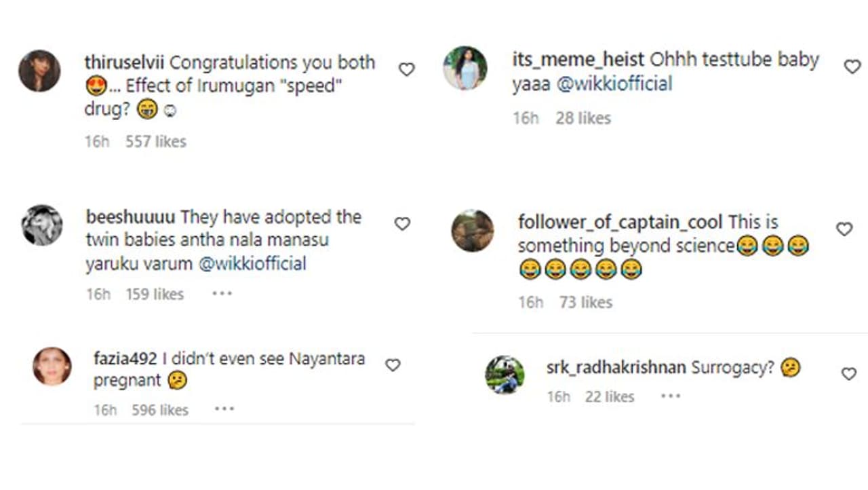Viewport: 868px width, 490px height.
Task: Like thiruselvii's congratulations comment
Action: pos(406,69)
